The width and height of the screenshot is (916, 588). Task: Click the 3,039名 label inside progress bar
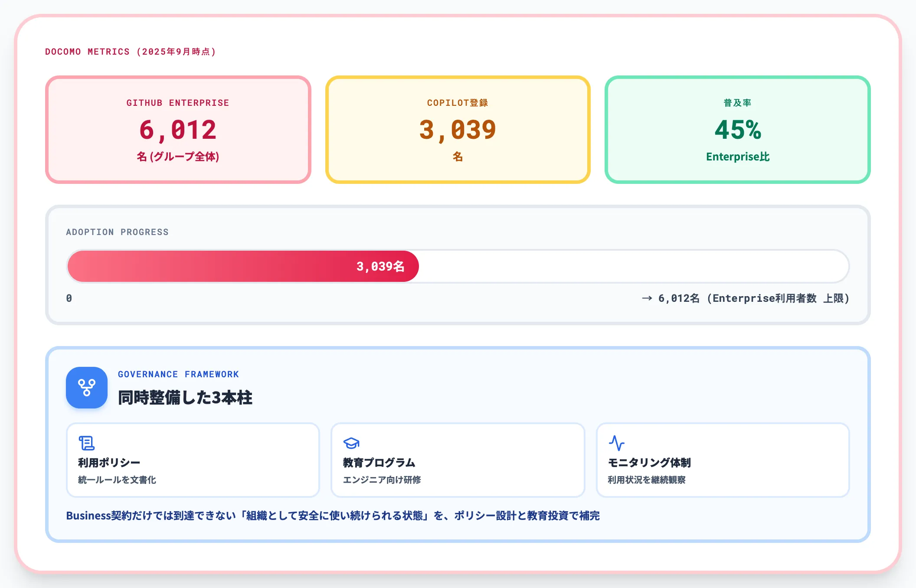point(380,266)
